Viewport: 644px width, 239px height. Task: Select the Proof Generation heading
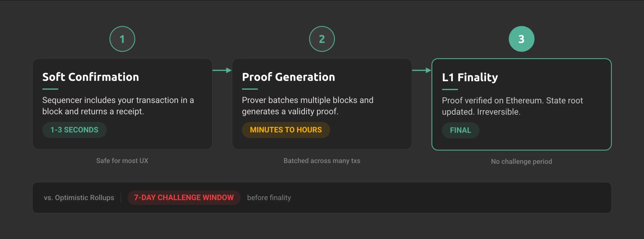[288, 77]
